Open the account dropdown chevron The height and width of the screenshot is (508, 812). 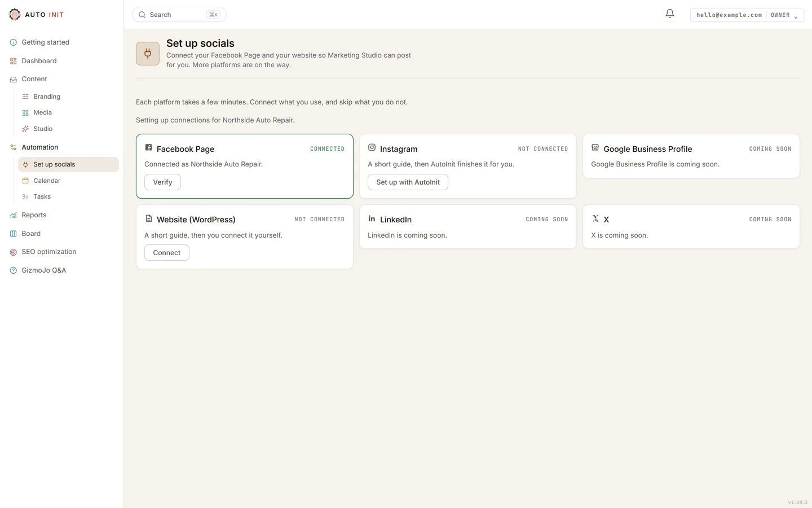[796, 17]
